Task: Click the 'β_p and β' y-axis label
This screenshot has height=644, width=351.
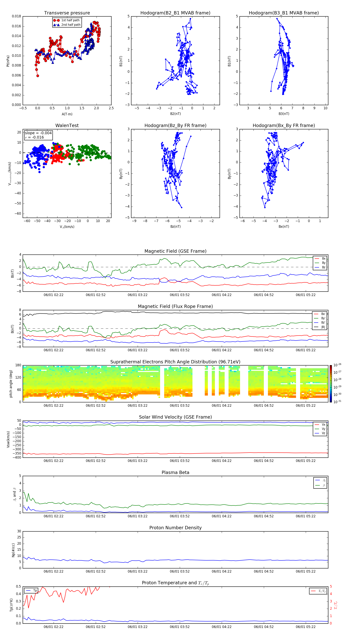Action: [14, 494]
